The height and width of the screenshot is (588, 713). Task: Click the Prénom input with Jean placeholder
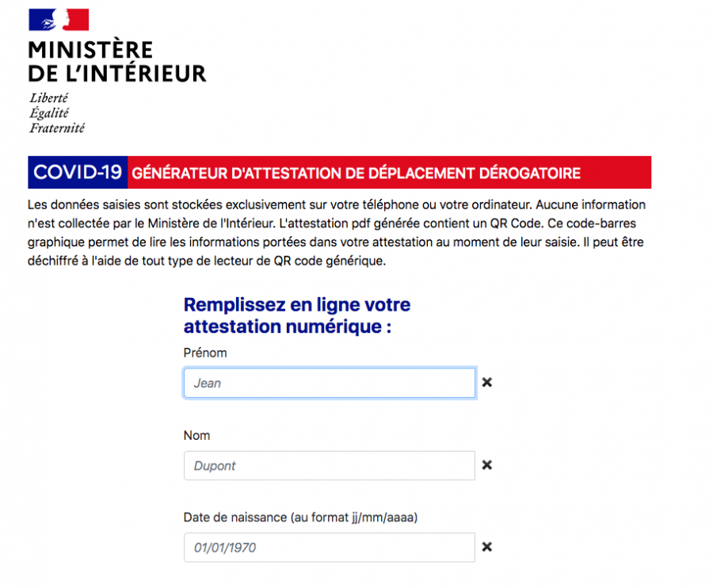pyautogui.click(x=329, y=383)
